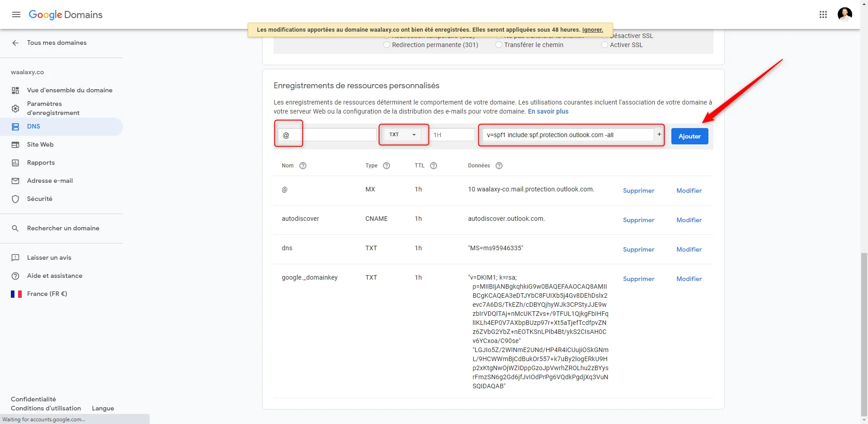Click the domain overview dashboard icon

pyautogui.click(x=15, y=91)
